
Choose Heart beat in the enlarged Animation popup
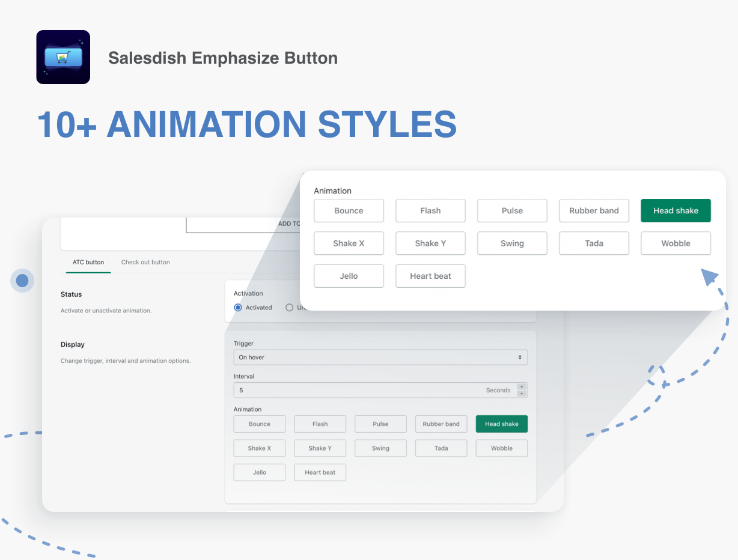tap(430, 276)
